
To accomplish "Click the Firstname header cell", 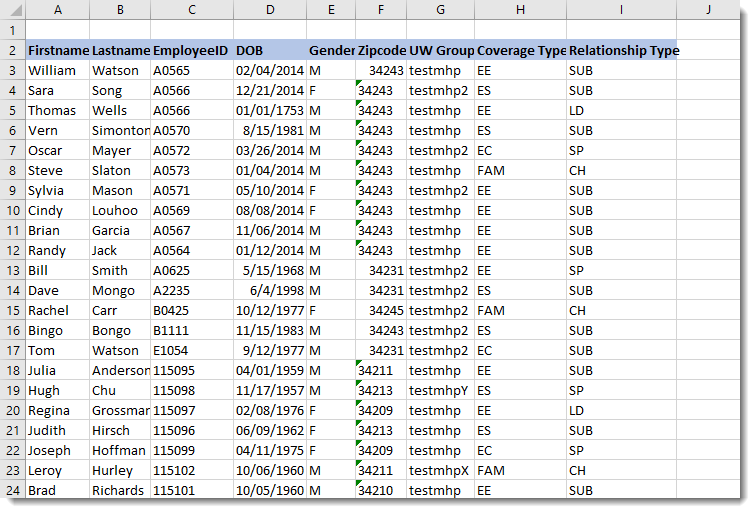I will [x=57, y=50].
